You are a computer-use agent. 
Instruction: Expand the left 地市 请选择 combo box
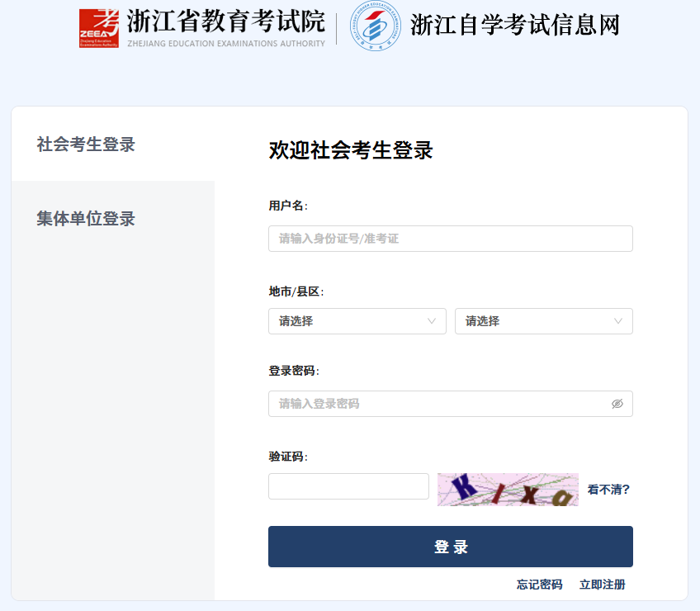coord(357,321)
